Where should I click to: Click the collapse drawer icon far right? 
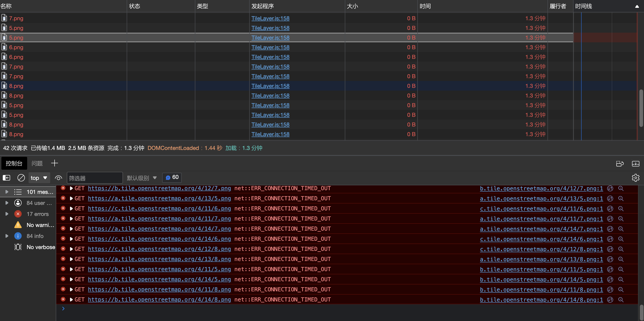pyautogui.click(x=635, y=163)
